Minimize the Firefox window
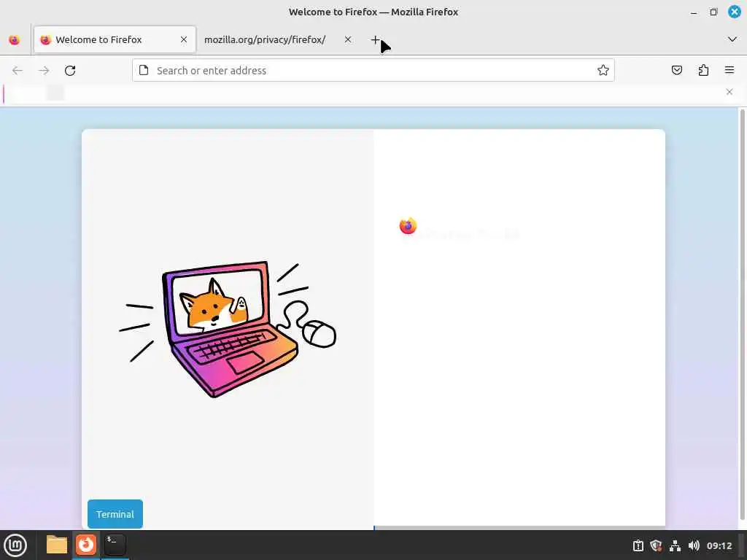 (x=694, y=12)
